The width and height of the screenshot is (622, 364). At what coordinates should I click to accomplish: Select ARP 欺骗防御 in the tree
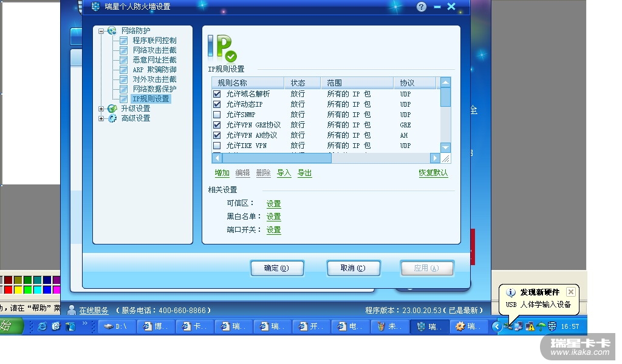(x=154, y=70)
